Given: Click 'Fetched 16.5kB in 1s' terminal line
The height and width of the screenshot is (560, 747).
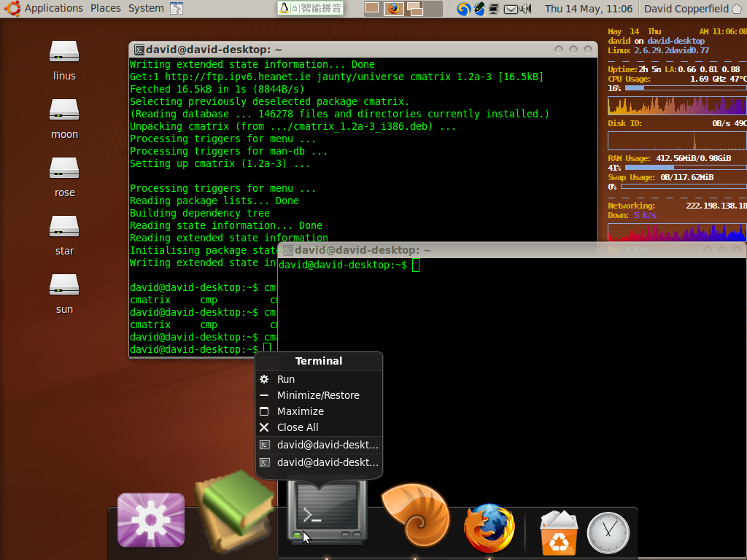Looking at the screenshot, I should (217, 89).
